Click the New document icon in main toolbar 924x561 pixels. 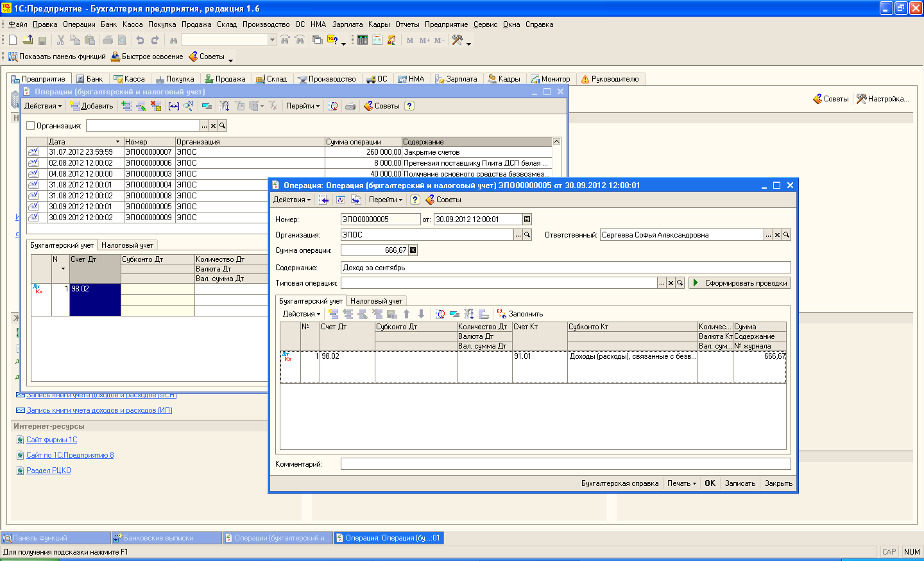tap(13, 40)
